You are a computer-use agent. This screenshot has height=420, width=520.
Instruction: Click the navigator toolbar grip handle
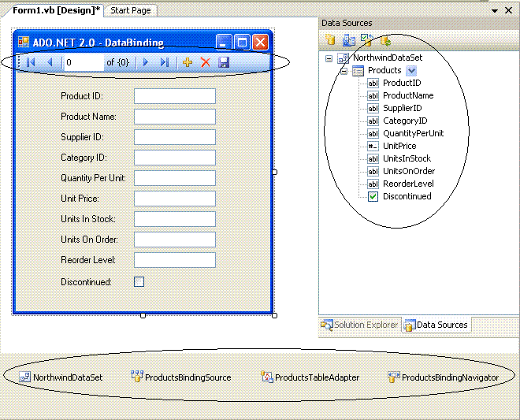pos(19,62)
